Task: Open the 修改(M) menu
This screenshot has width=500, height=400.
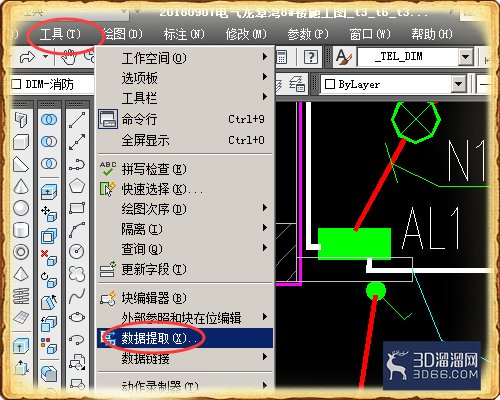Action: pos(246,34)
